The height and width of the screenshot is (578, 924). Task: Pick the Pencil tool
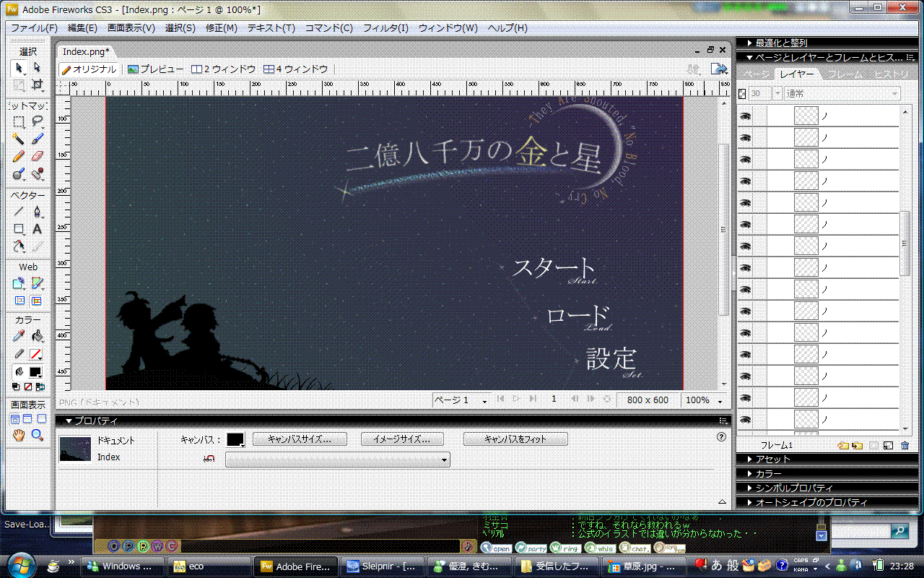(19, 156)
